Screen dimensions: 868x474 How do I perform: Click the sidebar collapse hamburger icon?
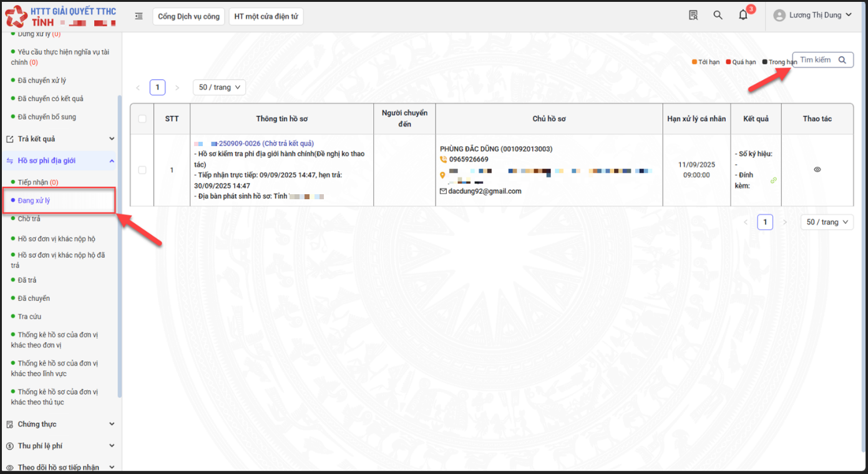139,16
